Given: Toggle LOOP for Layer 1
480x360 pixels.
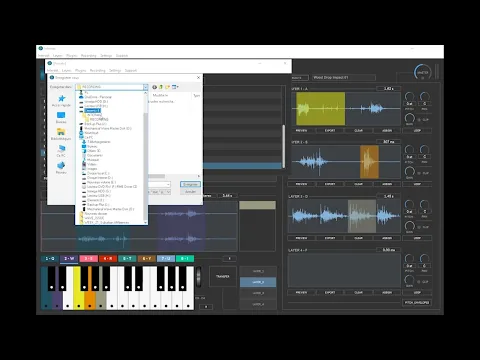Looking at the screenshot, I should [x=417, y=131].
